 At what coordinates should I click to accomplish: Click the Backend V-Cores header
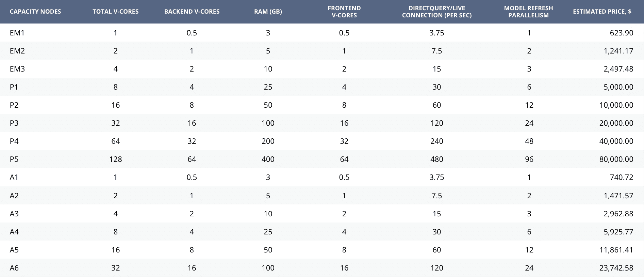(192, 12)
